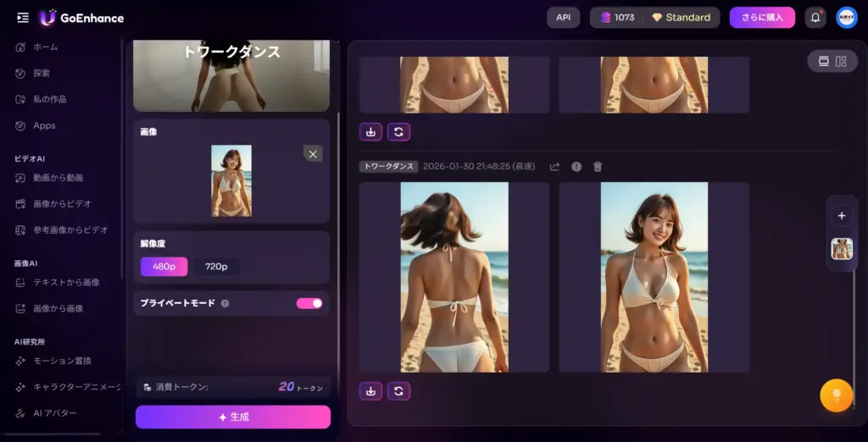Image resolution: width=868 pixels, height=442 pixels.
Task: View the Standard plan badge
Action: [x=682, y=18]
